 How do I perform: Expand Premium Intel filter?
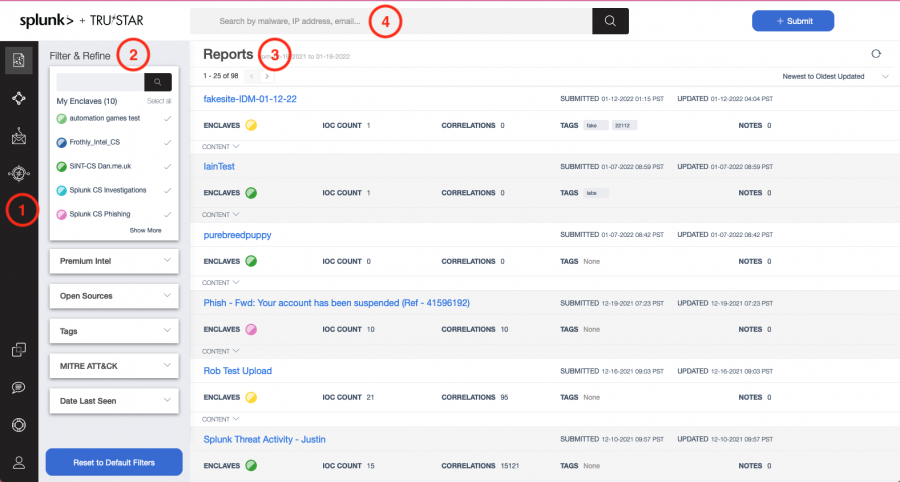[x=114, y=261]
